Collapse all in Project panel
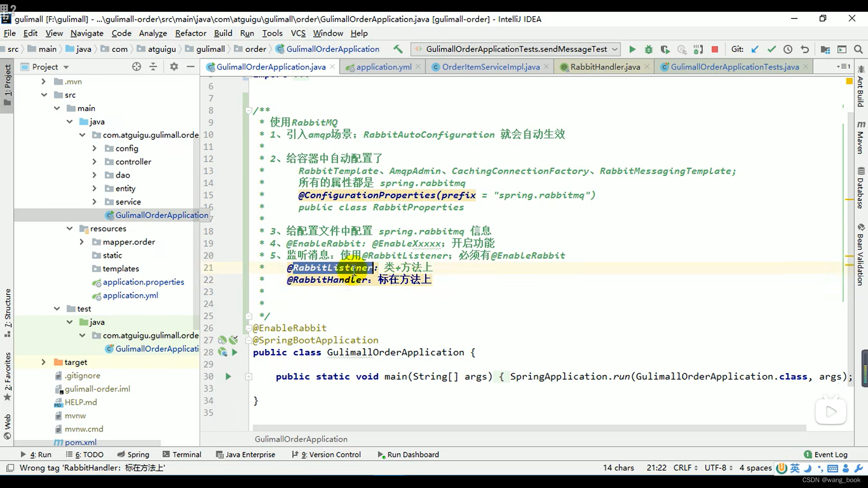Image resolution: width=868 pixels, height=488 pixels. point(153,66)
